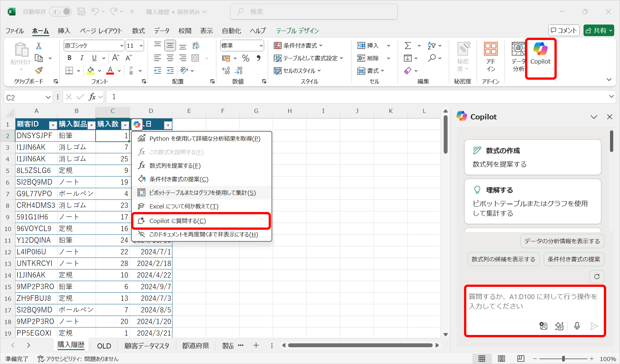
Task: Apply the red font color
Action: pos(110,70)
